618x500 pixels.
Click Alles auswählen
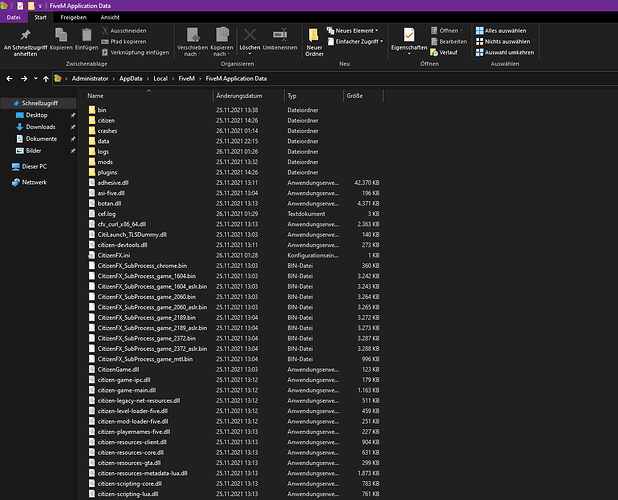501,31
